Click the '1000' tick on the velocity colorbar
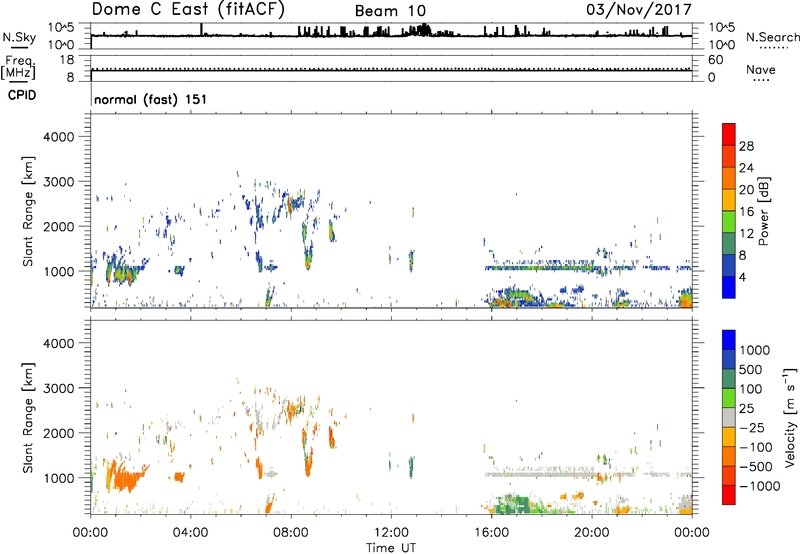The width and height of the screenshot is (800, 554). (755, 350)
